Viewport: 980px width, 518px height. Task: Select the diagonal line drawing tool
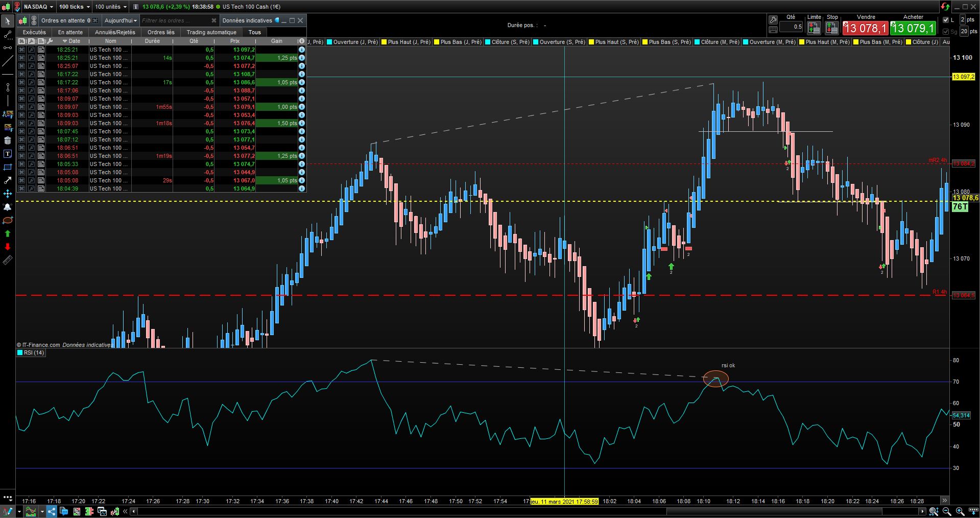(8, 61)
